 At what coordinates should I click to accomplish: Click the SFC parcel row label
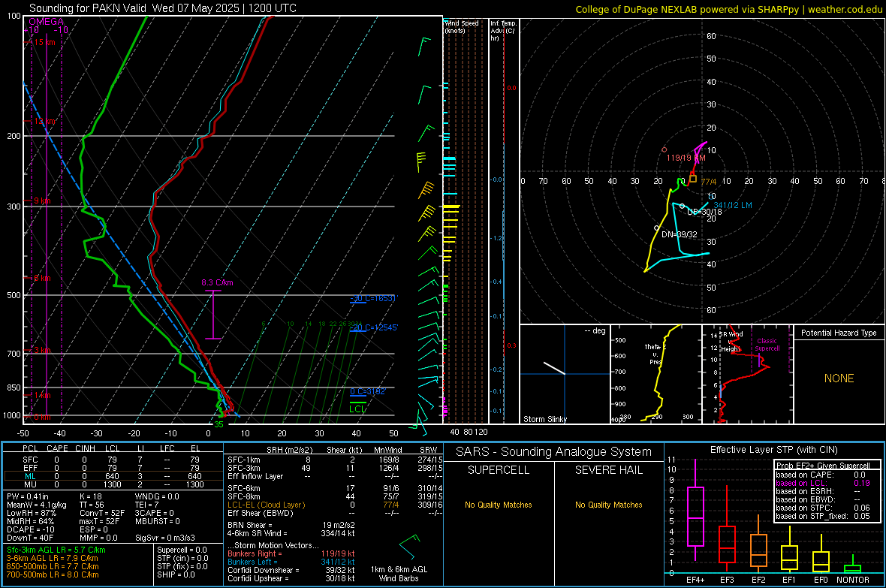click(30, 460)
